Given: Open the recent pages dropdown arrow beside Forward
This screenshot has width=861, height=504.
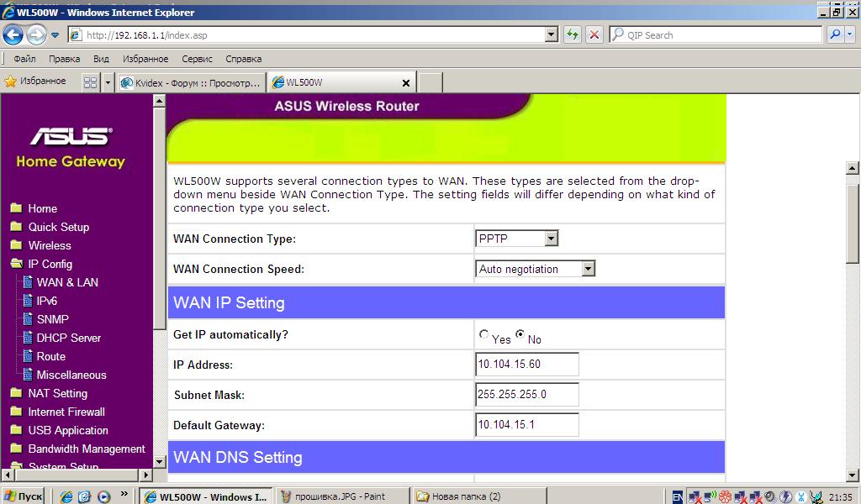Looking at the screenshot, I should point(55,35).
